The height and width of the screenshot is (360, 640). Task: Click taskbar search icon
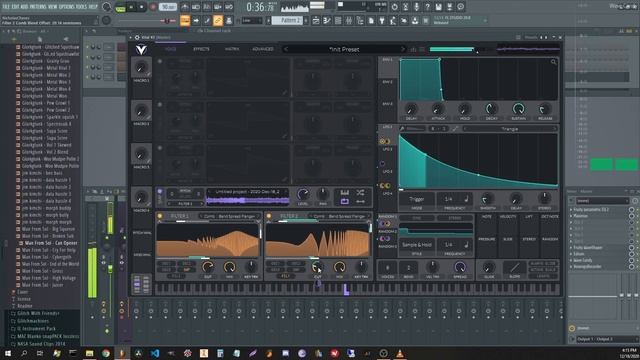(23, 353)
